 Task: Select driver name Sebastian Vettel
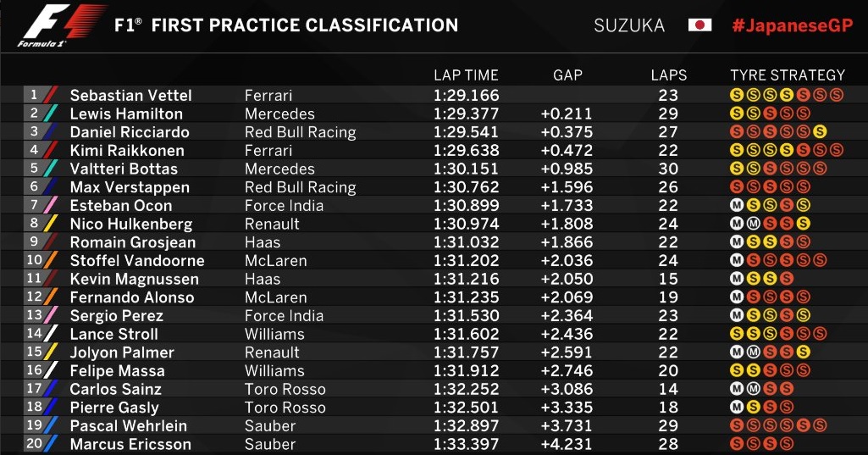(x=130, y=96)
